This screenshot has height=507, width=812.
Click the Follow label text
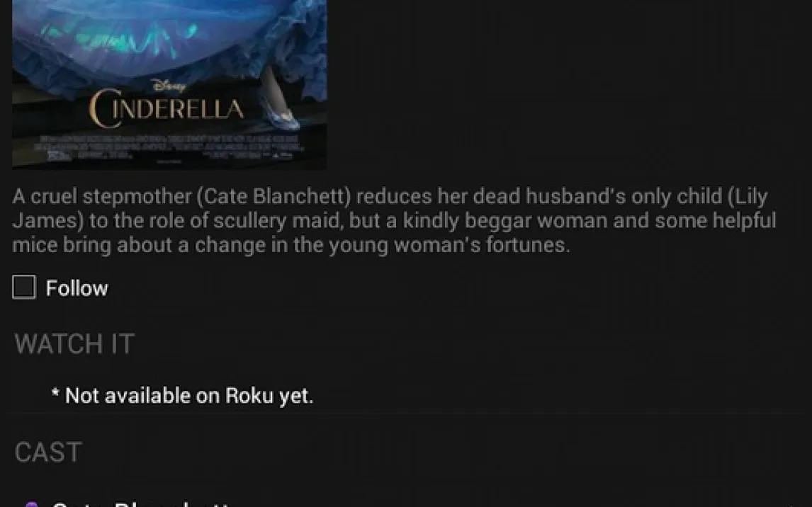(x=77, y=288)
